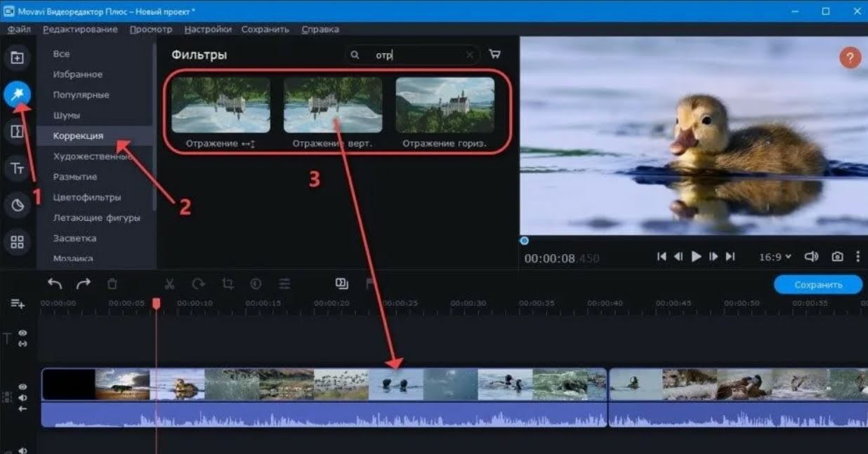Toggle title track visibility eye icon
This screenshot has width=868, height=454.
click(22, 333)
